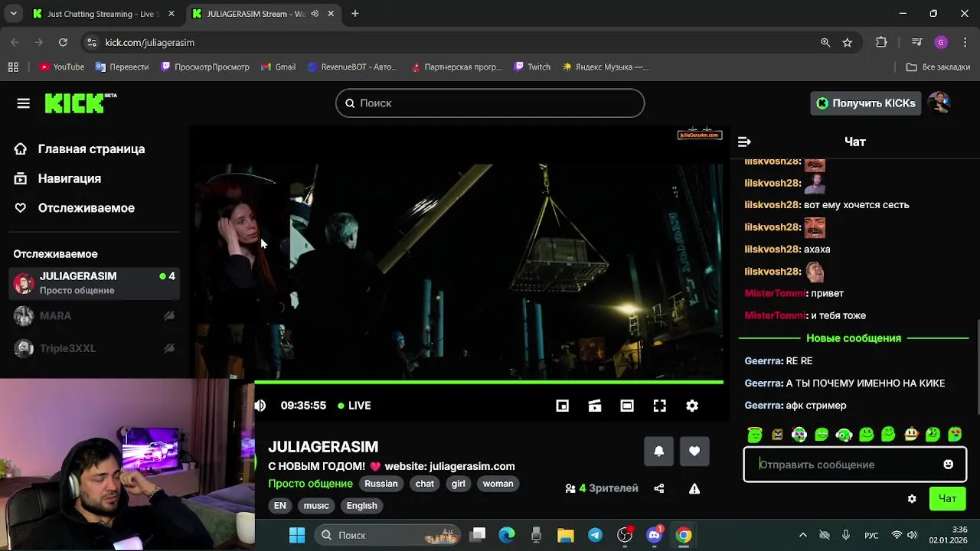980x551 pixels.
Task: Bookmark this page with the star
Action: (x=848, y=43)
